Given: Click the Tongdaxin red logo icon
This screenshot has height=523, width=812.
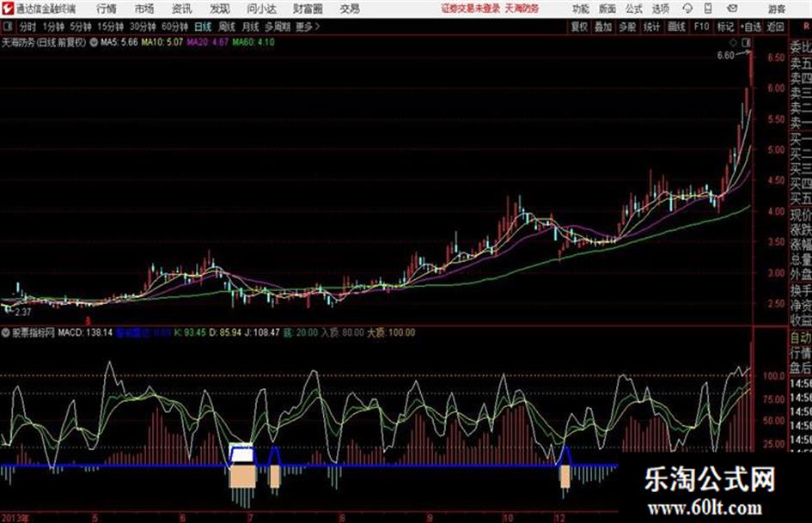Looking at the screenshot, I should pos(8,9).
